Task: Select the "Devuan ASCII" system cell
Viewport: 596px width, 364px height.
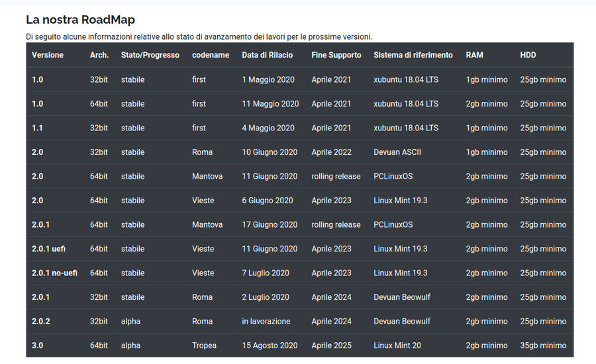Action: click(397, 152)
